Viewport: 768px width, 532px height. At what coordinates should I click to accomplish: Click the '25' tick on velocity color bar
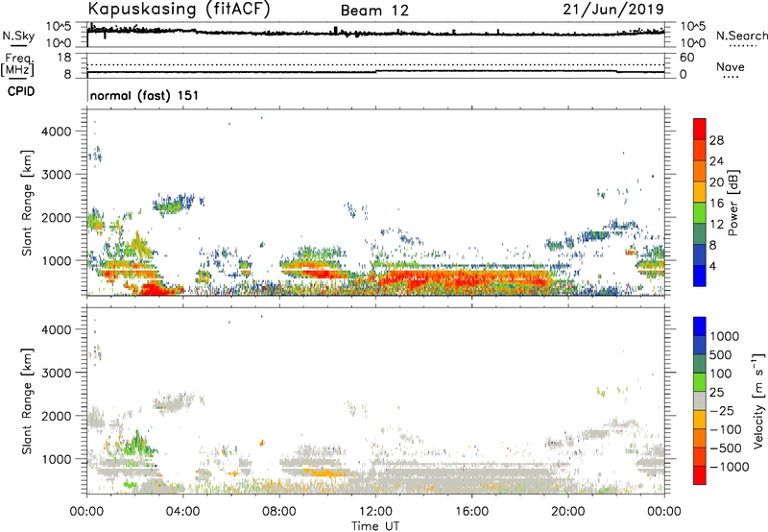tap(716, 393)
